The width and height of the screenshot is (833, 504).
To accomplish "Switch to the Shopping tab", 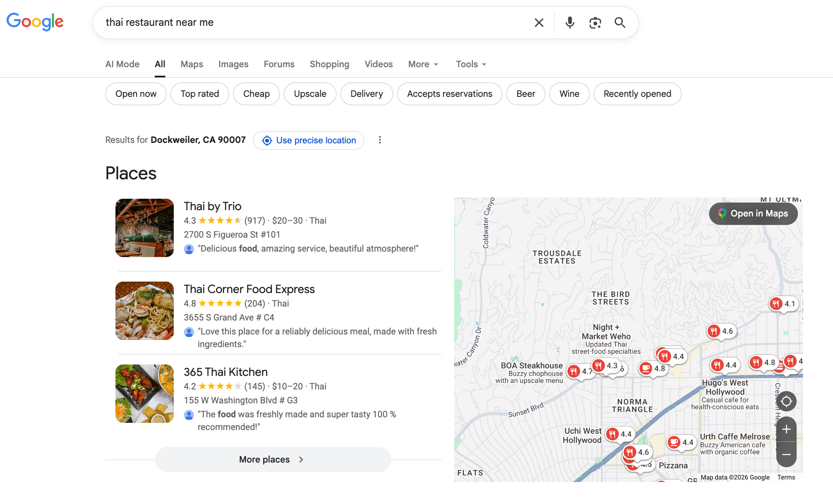I will (329, 64).
